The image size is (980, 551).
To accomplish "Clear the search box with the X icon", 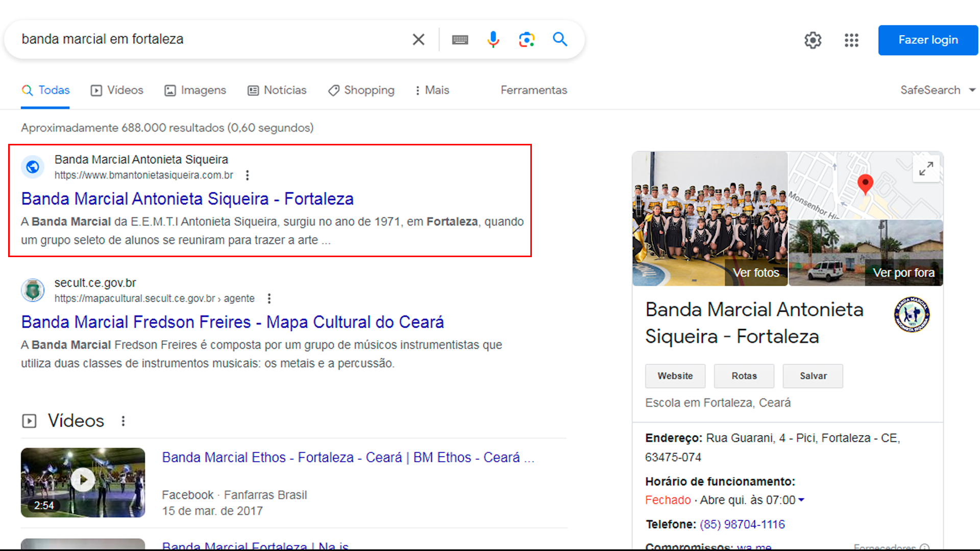I will [x=419, y=39].
